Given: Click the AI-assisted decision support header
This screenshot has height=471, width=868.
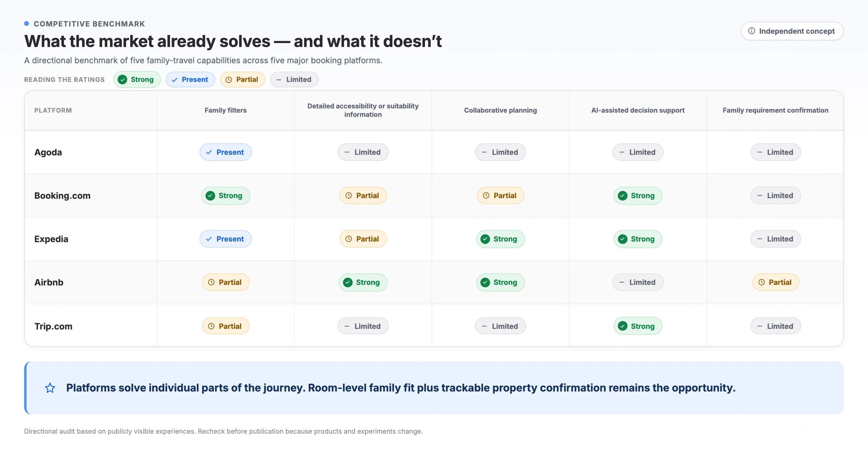Looking at the screenshot, I should click(638, 111).
